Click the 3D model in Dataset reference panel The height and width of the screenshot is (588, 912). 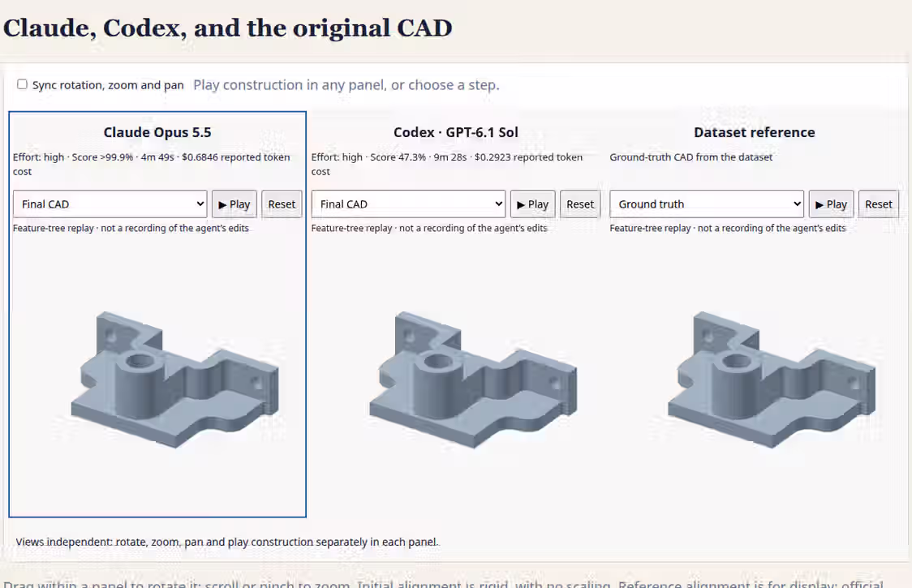click(x=772, y=381)
